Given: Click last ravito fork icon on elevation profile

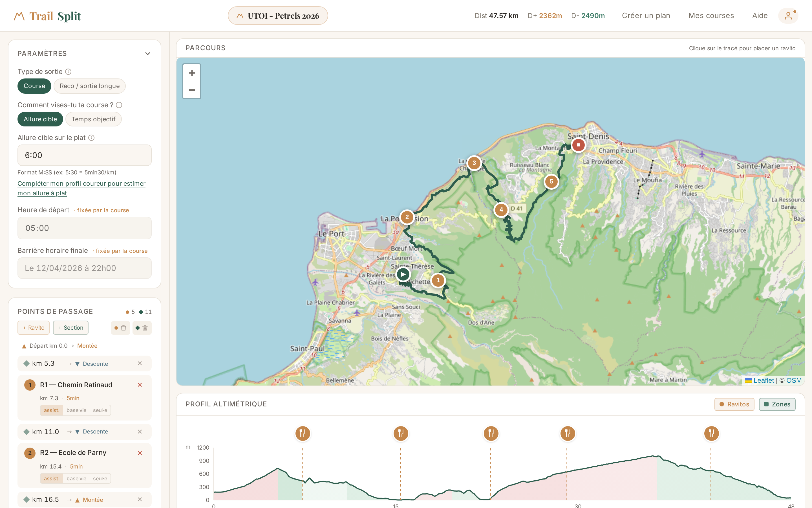Looking at the screenshot, I should tap(711, 433).
